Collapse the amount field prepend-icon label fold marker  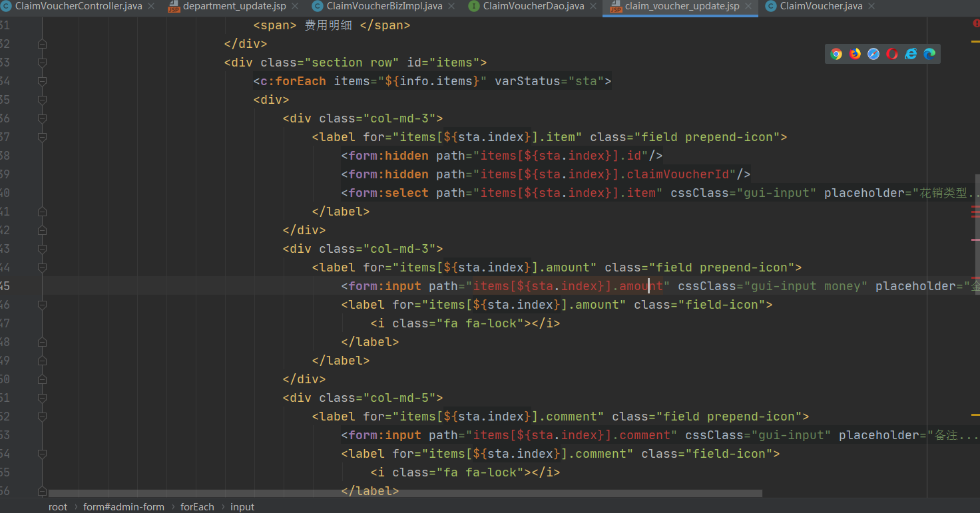pos(43,267)
